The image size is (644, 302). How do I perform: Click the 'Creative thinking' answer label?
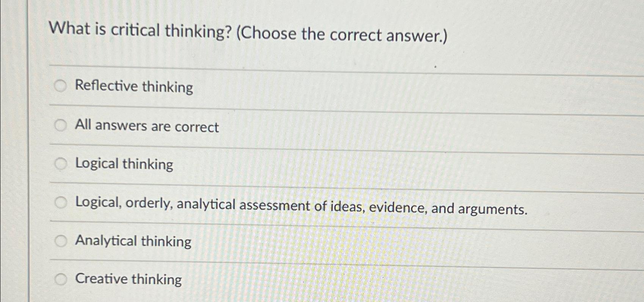pyautogui.click(x=128, y=280)
